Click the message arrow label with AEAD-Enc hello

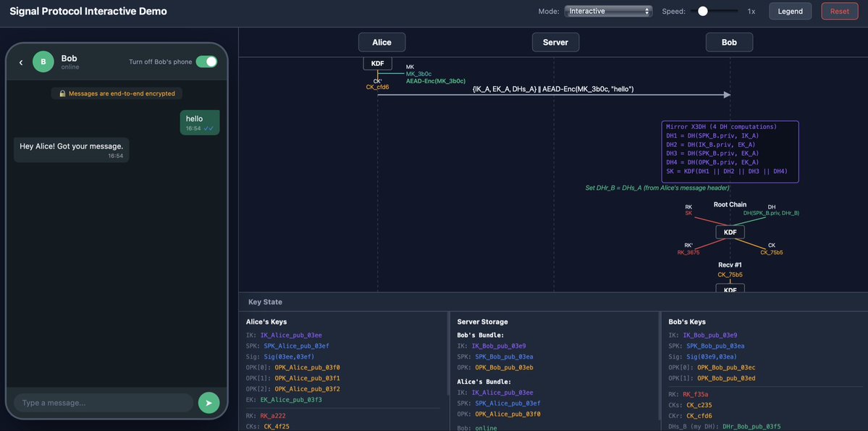(553, 88)
